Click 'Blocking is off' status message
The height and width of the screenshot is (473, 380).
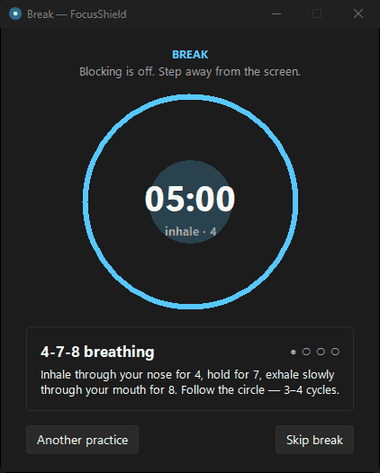tap(190, 72)
